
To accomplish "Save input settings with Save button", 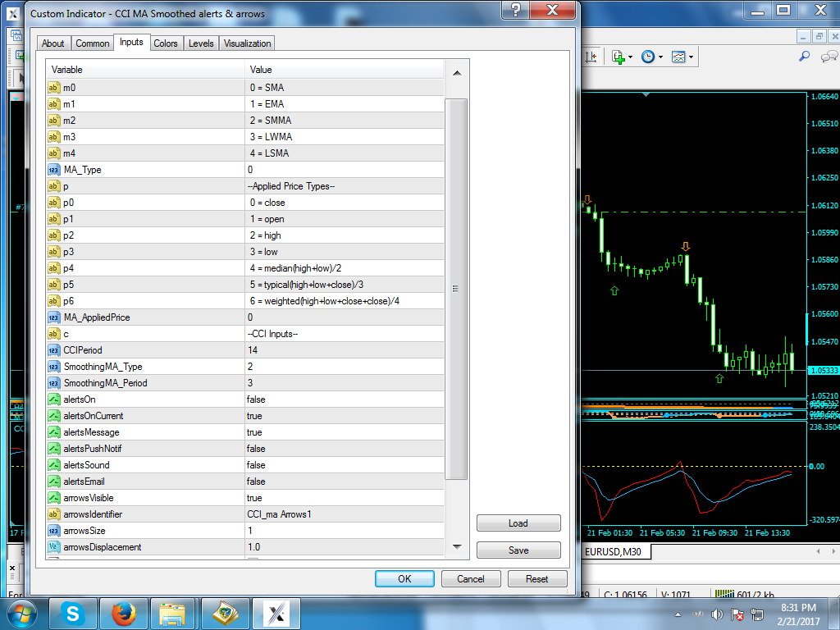I will [x=518, y=550].
